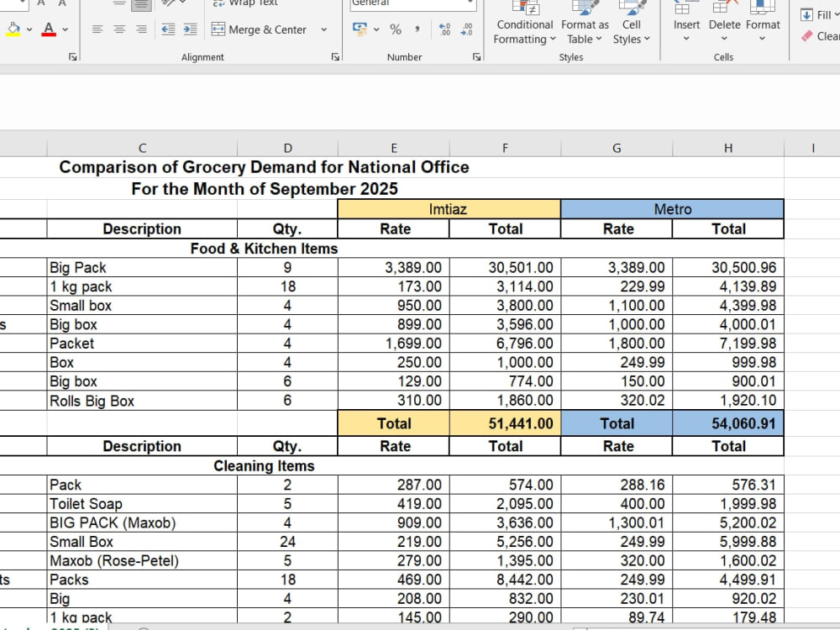Apply Comma Style
840x630 pixels.
coord(417,29)
